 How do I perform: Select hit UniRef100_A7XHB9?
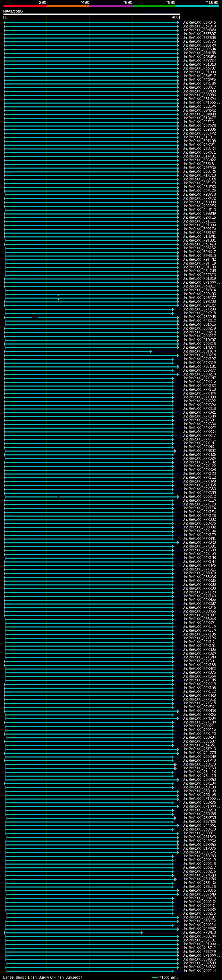pyautogui.click(x=199, y=397)
